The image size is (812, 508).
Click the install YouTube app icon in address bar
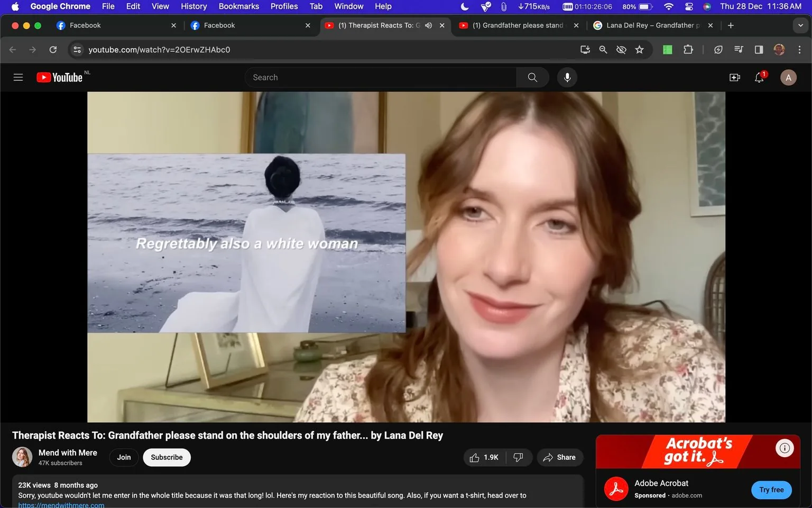click(x=585, y=49)
